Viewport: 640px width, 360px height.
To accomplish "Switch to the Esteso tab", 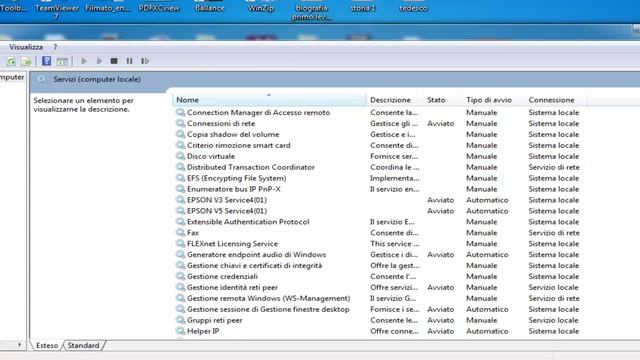I will coord(47,345).
